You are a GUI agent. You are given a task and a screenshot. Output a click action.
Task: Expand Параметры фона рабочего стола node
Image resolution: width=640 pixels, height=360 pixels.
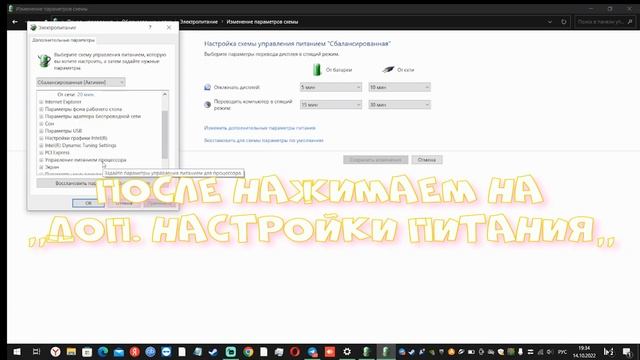pos(41,109)
